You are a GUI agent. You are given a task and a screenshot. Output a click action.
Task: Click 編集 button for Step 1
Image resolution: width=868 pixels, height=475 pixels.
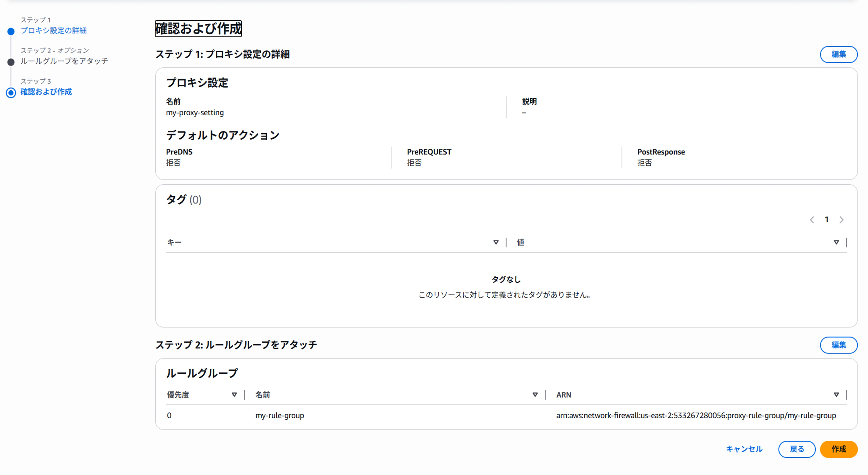[x=838, y=54]
